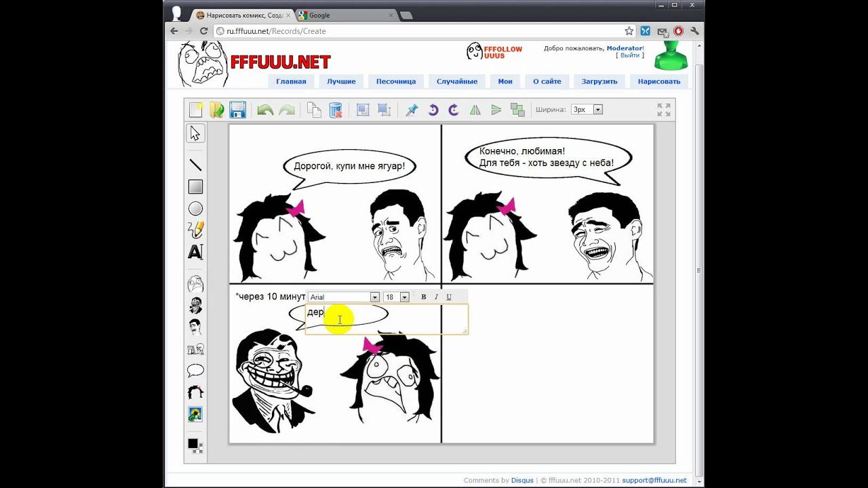Open the Moderator profile link
868x488 pixels.
pyautogui.click(x=624, y=48)
